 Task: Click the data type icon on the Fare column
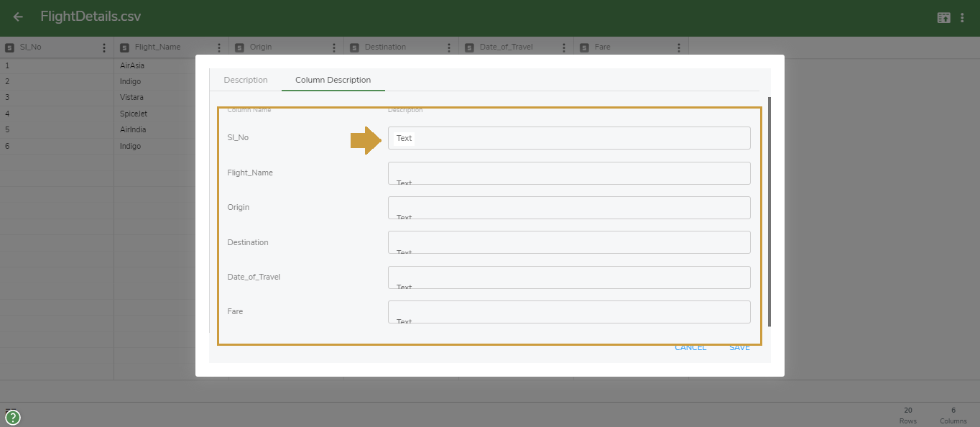[x=584, y=46]
